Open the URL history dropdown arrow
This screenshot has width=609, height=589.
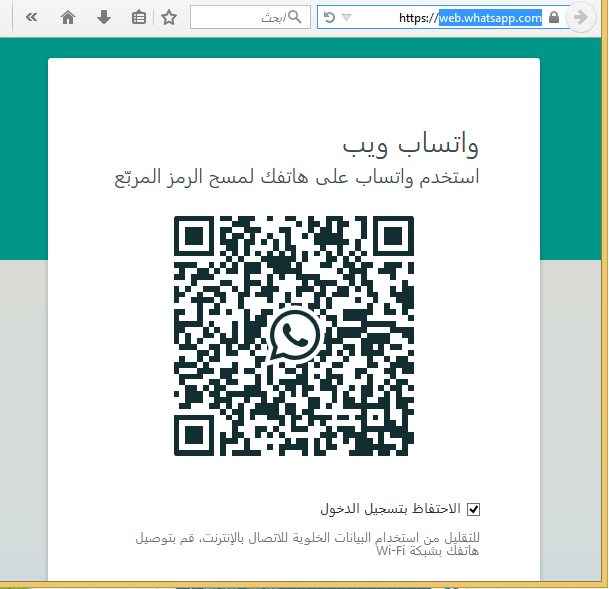click(x=346, y=17)
